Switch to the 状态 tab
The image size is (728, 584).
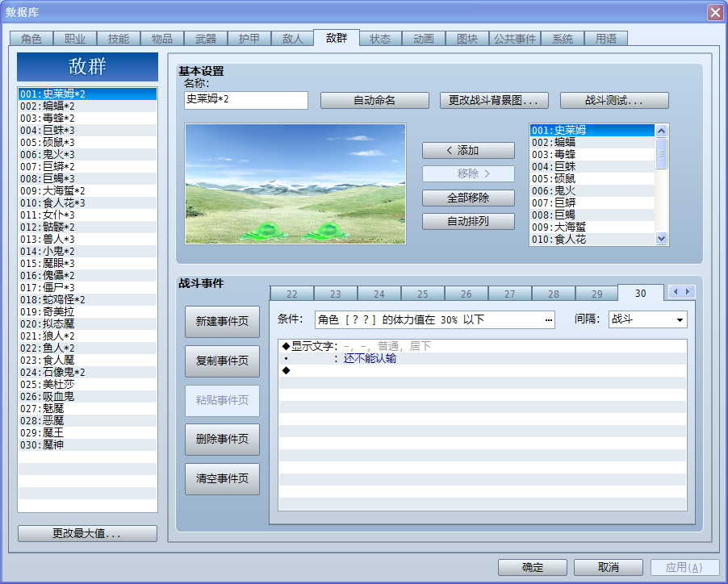pyautogui.click(x=380, y=39)
